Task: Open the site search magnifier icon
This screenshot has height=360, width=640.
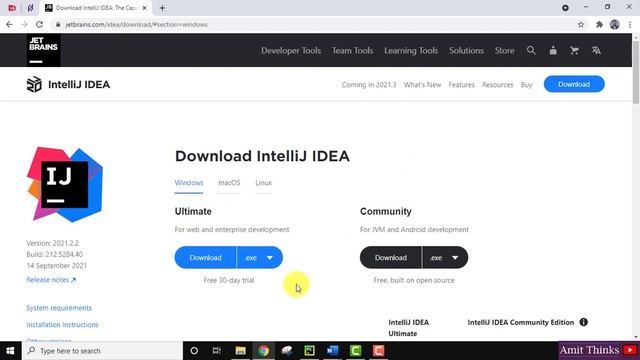Action: pos(531,51)
